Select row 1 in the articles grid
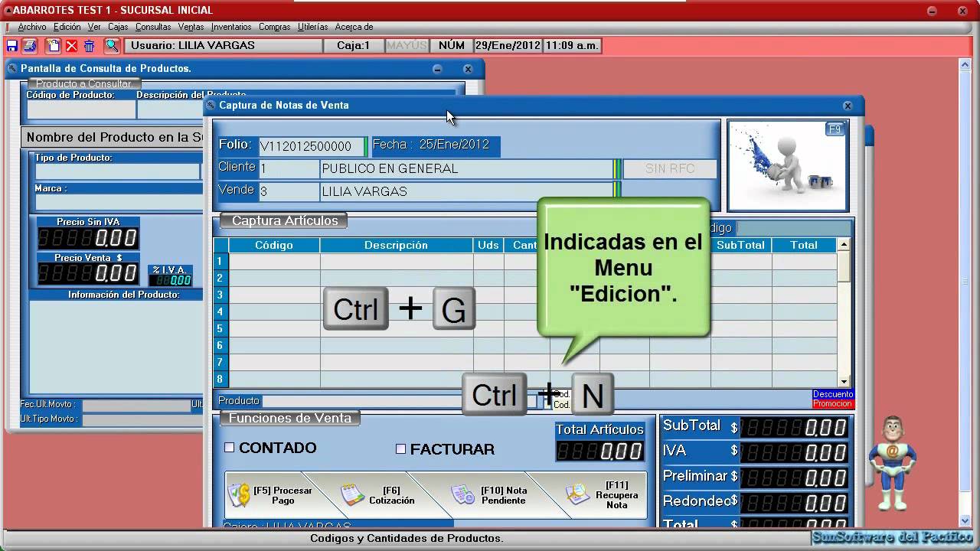980x551 pixels. pos(220,261)
